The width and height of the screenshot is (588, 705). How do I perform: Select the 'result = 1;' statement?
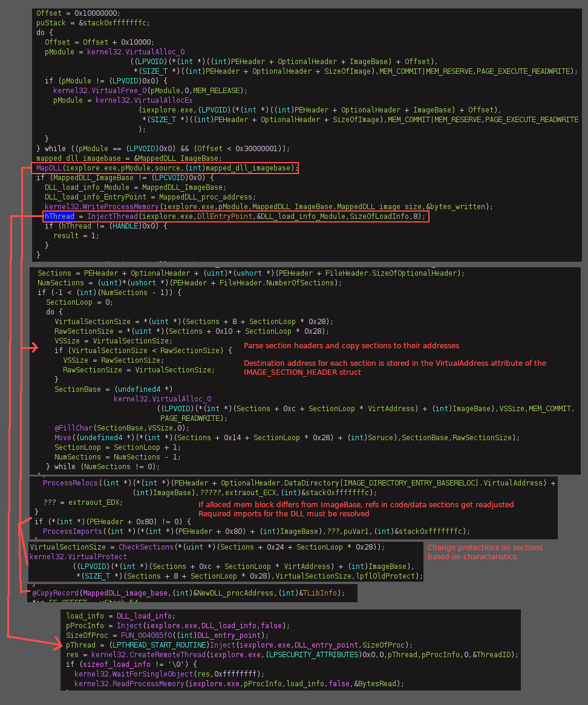tap(76, 236)
